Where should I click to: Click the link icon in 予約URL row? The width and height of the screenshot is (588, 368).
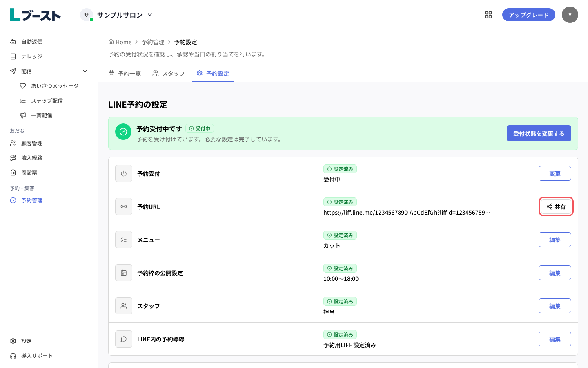124,206
